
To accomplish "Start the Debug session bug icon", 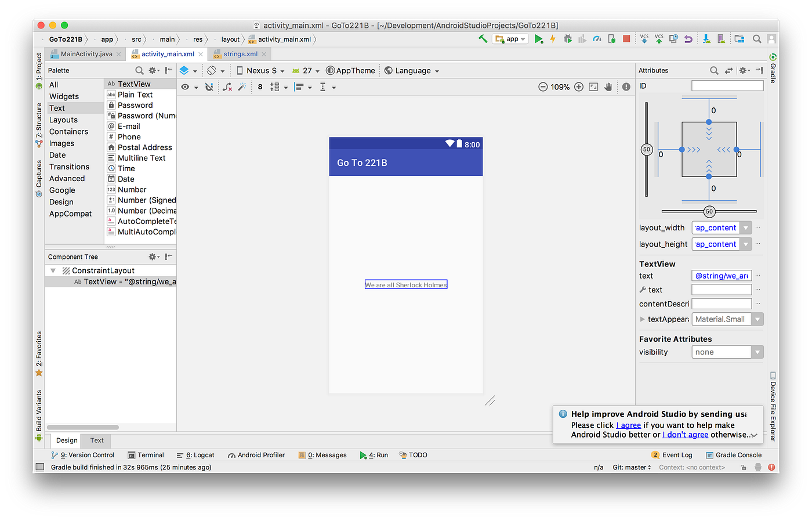I will (x=568, y=39).
